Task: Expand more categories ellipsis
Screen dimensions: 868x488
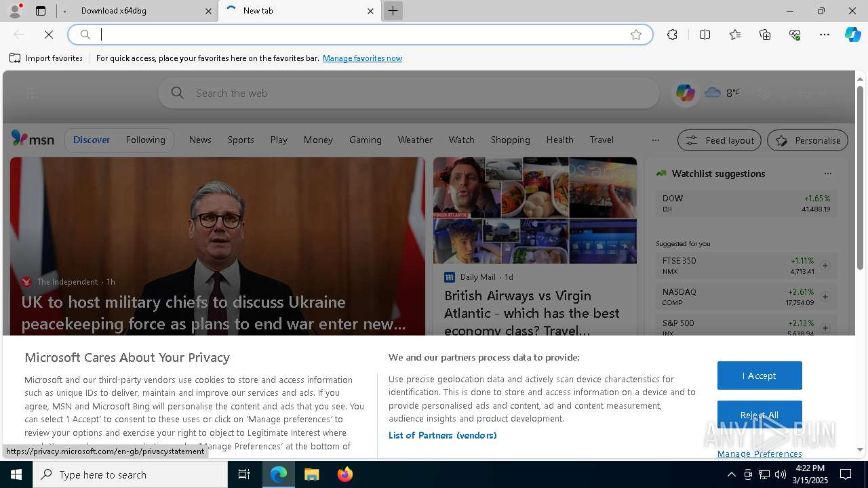Action: coord(655,140)
